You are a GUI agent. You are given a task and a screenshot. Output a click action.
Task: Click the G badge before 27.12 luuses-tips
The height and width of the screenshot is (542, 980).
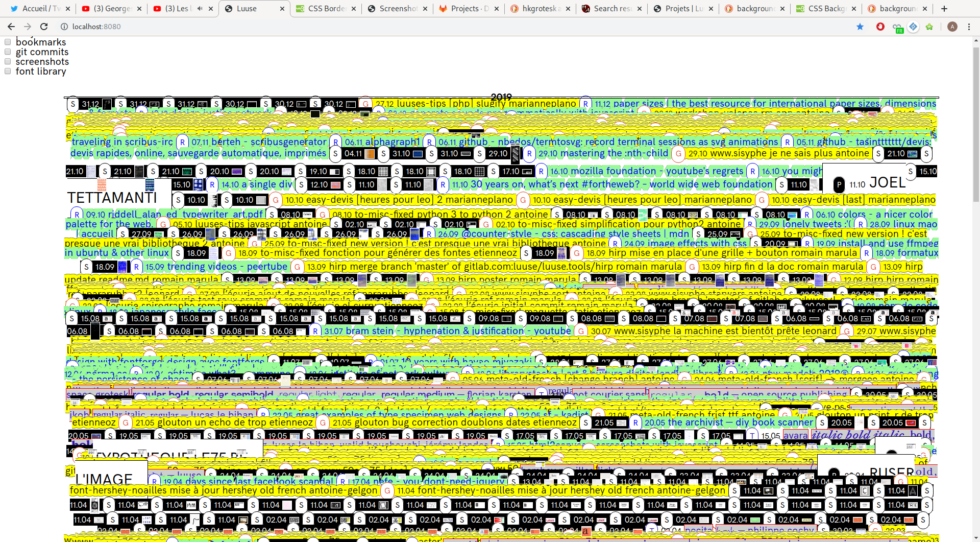[365, 104]
